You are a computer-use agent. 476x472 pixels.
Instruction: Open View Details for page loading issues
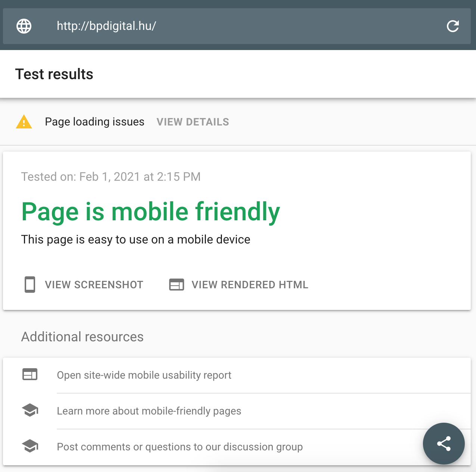pos(193,122)
